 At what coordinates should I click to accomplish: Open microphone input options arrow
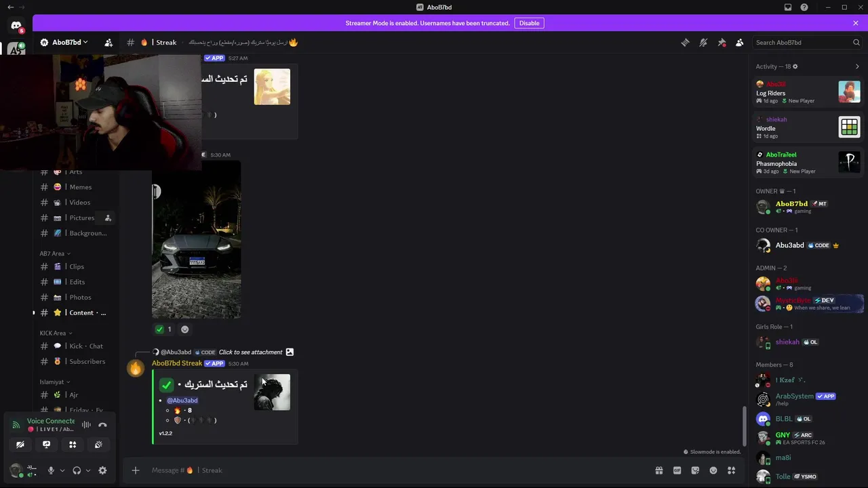click(x=62, y=470)
